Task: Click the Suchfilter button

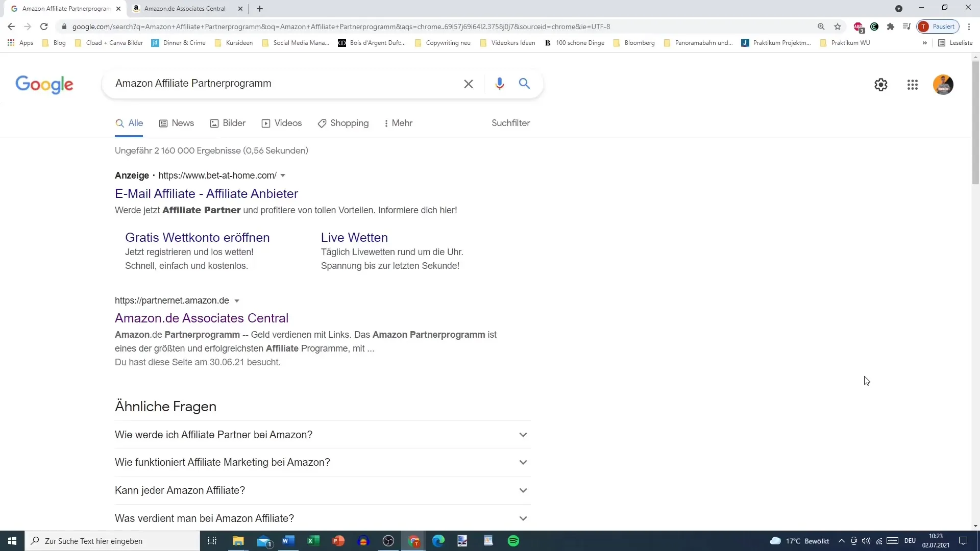Action: pos(510,123)
